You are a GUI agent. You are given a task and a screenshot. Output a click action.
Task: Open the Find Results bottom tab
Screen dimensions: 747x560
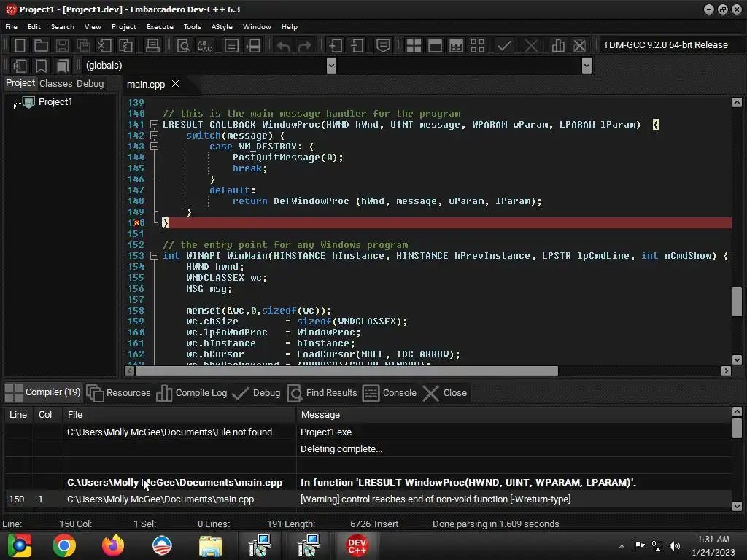[322, 393]
